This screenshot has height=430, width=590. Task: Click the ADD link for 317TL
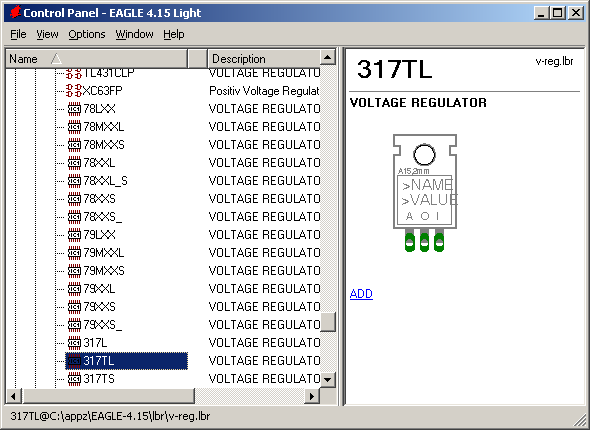361,293
